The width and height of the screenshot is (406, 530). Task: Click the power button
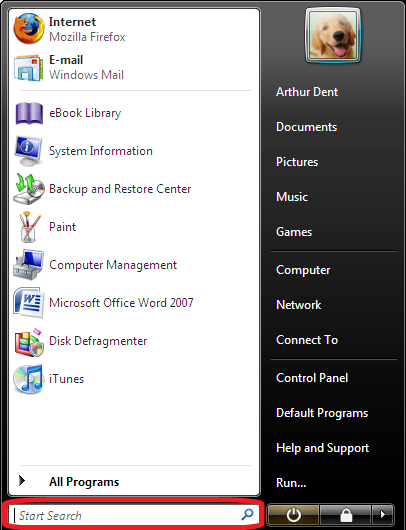[x=293, y=515]
